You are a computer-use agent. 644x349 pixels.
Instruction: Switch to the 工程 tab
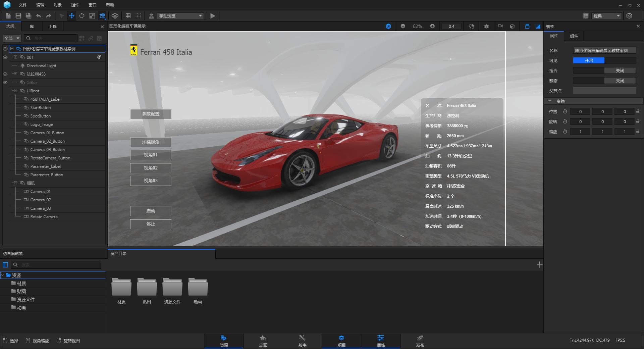coord(52,26)
